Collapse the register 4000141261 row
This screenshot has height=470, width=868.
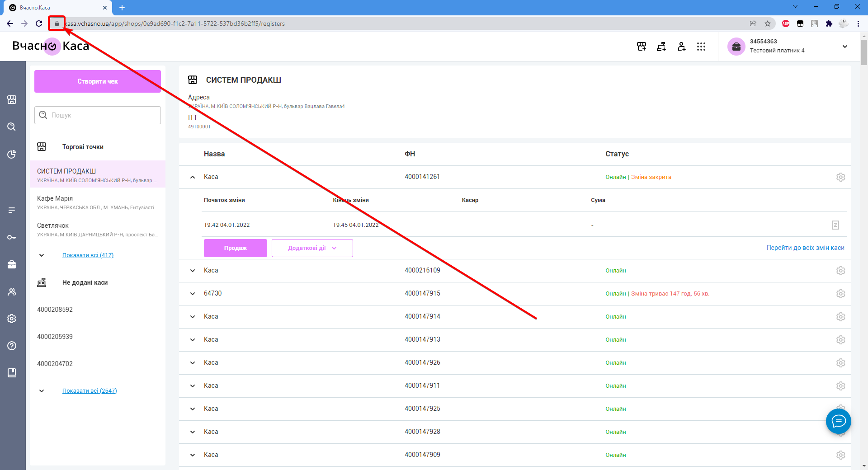tap(193, 177)
